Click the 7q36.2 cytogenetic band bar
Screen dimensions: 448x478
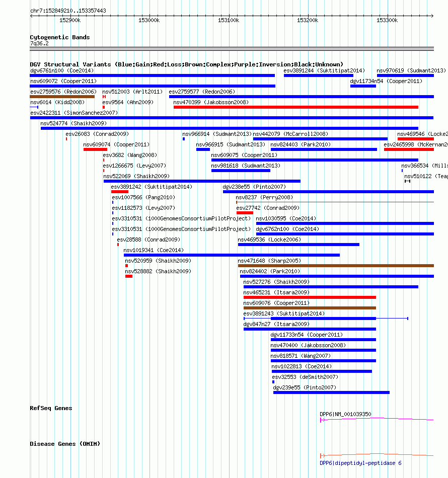coord(232,49)
